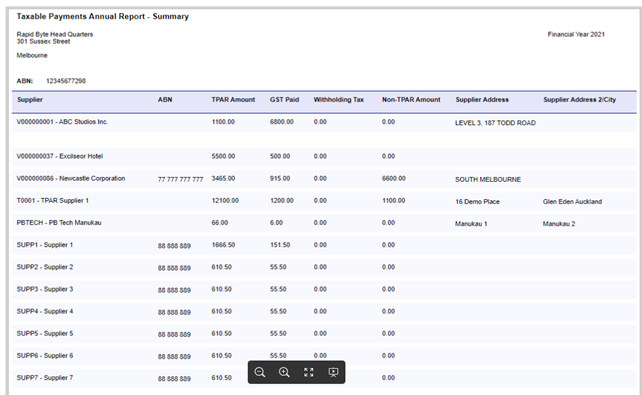Click the zoom out magnifier icon
This screenshot has width=642, height=395.
[260, 372]
